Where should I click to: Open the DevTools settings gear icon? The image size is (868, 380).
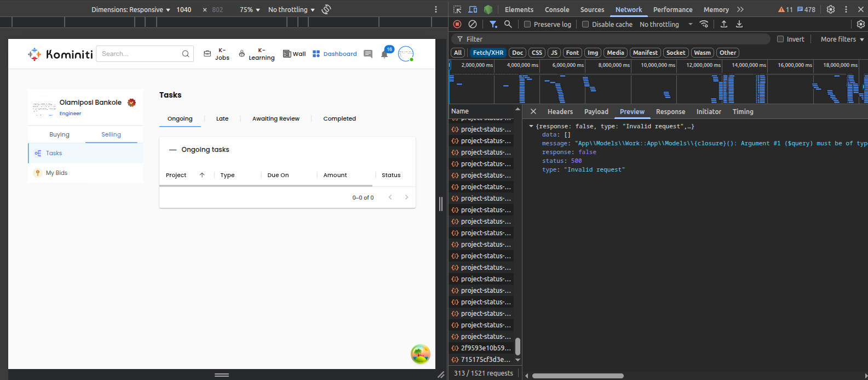pyautogui.click(x=830, y=9)
